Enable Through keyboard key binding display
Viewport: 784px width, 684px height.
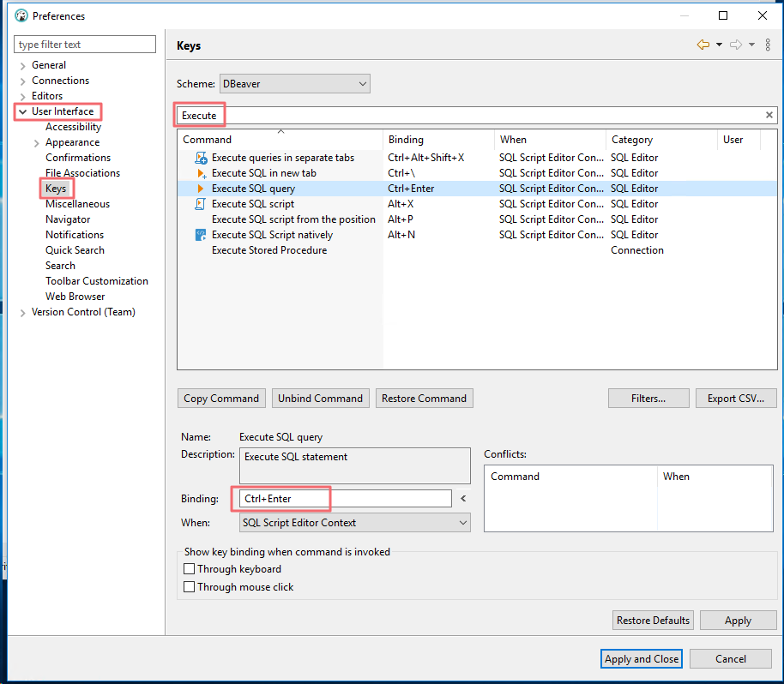point(190,568)
